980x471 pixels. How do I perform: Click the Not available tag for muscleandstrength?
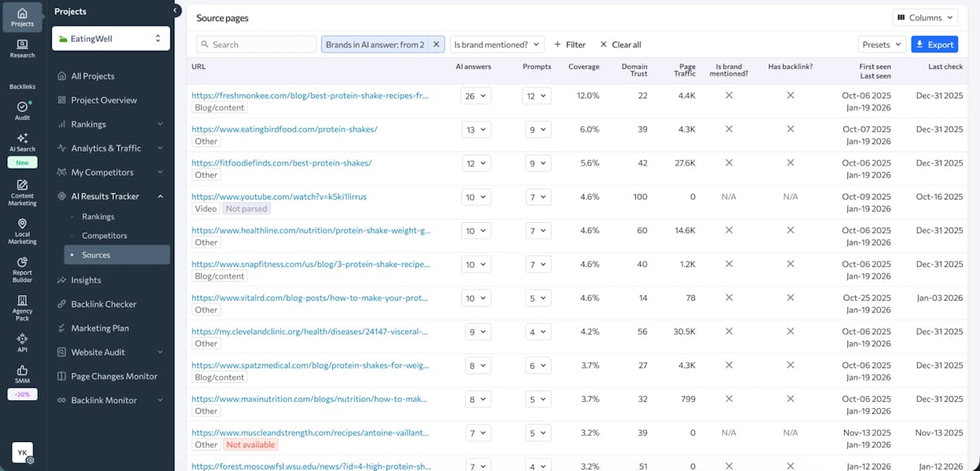tap(250, 444)
